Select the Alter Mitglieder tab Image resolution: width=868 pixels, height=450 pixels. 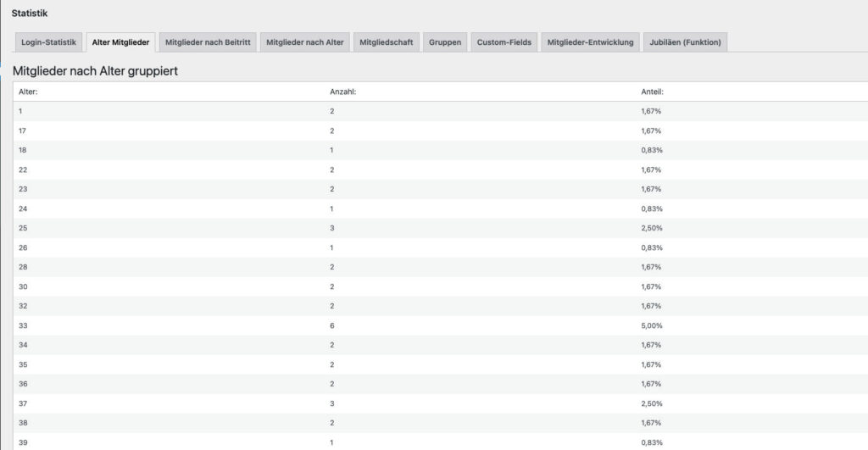pyautogui.click(x=120, y=42)
